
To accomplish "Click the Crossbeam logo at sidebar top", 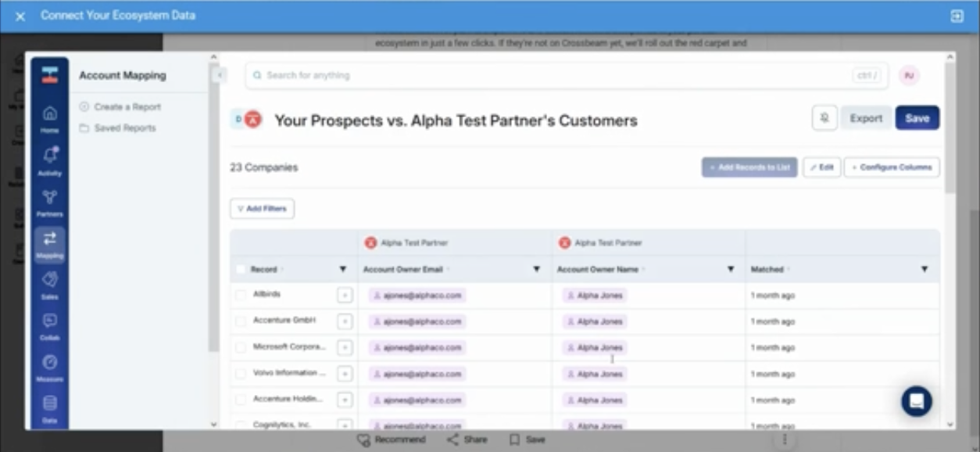I will [49, 75].
